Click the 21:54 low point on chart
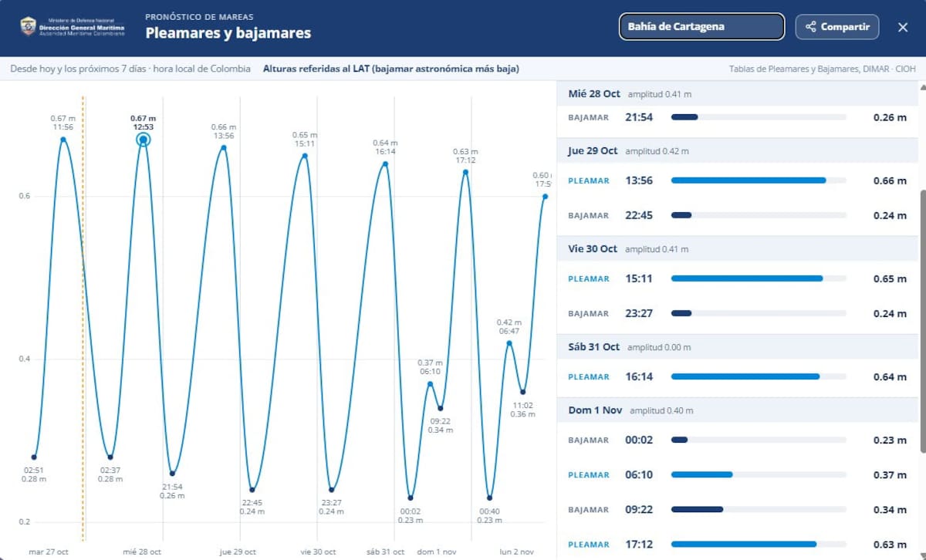Screen dimensions: 926x560 [172, 474]
